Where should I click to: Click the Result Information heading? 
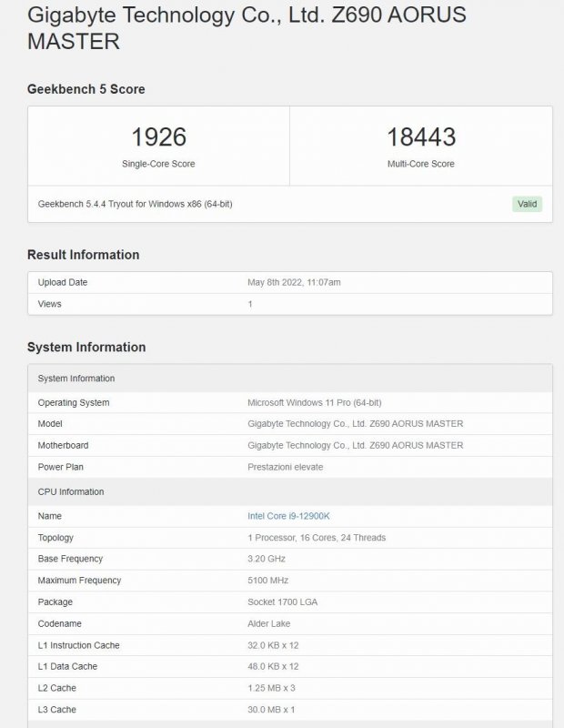tap(83, 255)
